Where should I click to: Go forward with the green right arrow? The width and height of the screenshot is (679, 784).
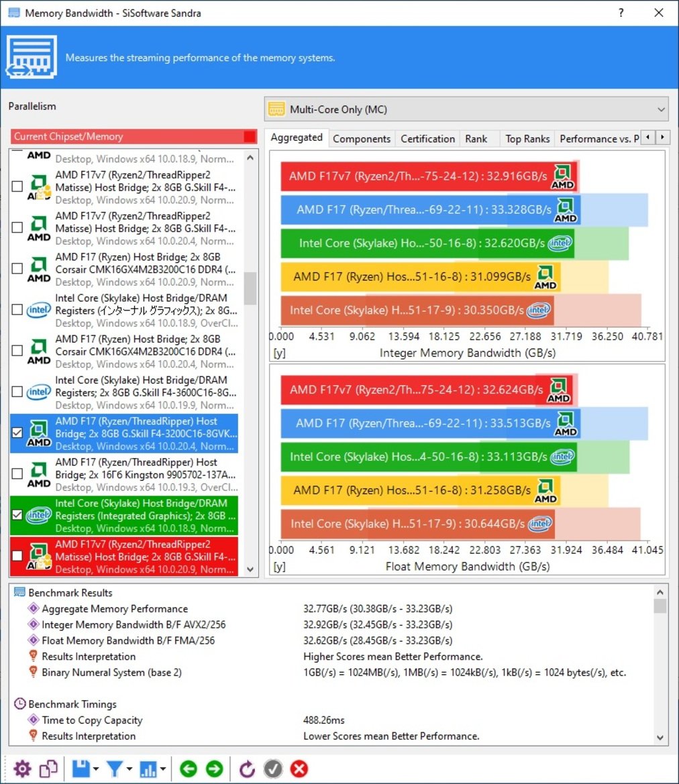[x=214, y=769]
